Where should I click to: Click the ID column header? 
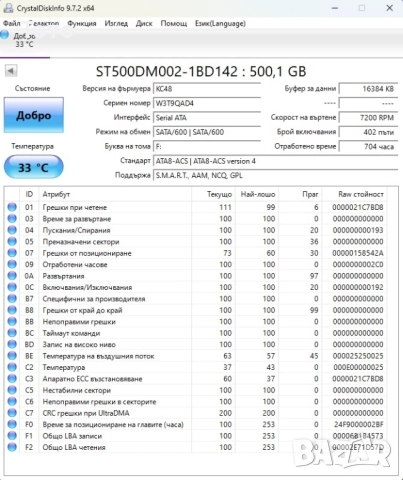(29, 194)
